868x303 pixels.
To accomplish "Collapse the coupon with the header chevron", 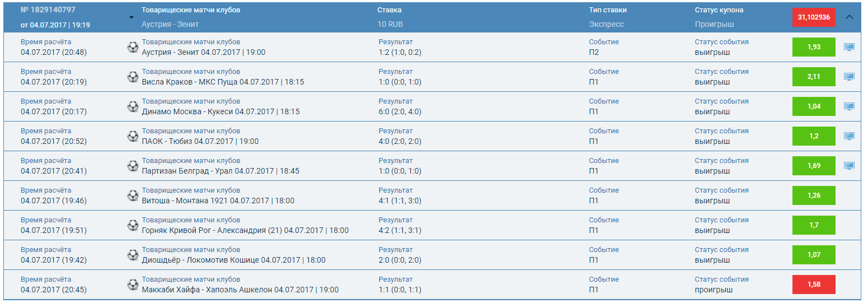I will (849, 17).
